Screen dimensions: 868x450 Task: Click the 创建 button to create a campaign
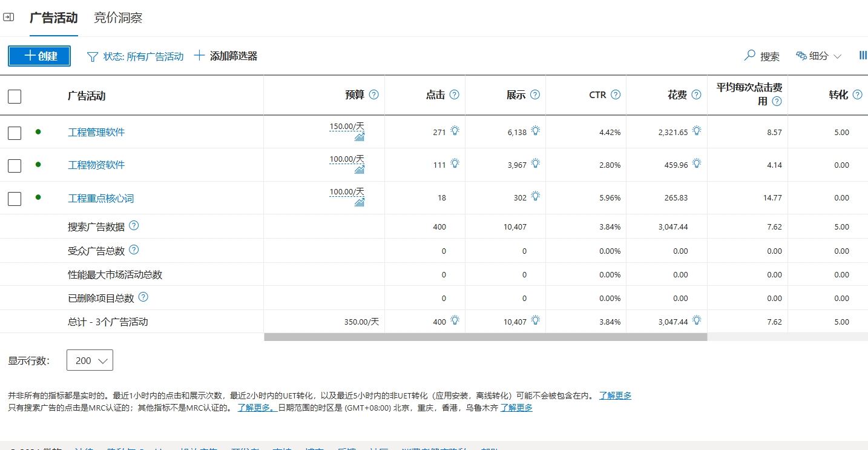click(39, 56)
